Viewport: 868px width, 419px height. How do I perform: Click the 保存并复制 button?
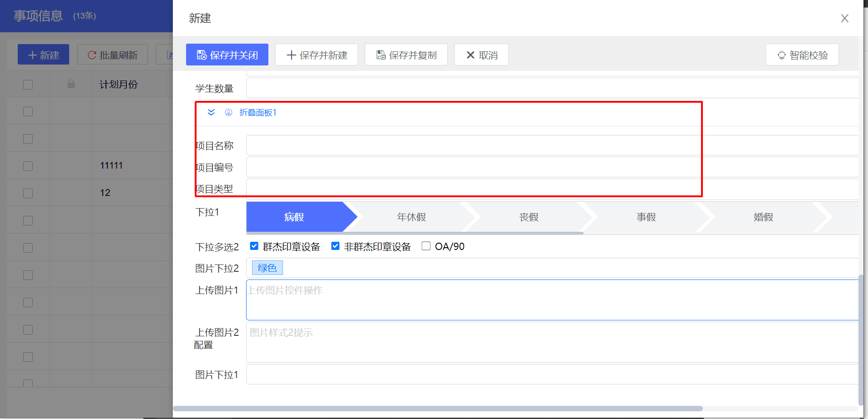click(x=406, y=55)
